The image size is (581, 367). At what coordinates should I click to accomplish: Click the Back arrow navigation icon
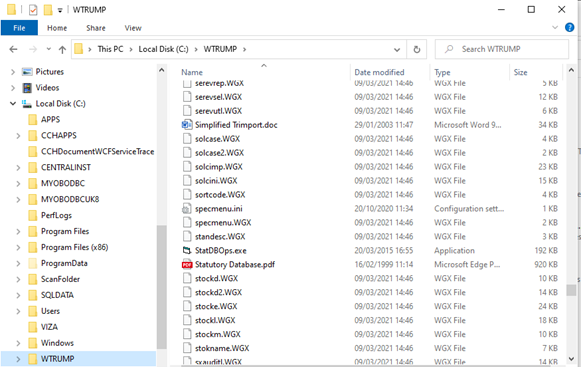(x=13, y=49)
